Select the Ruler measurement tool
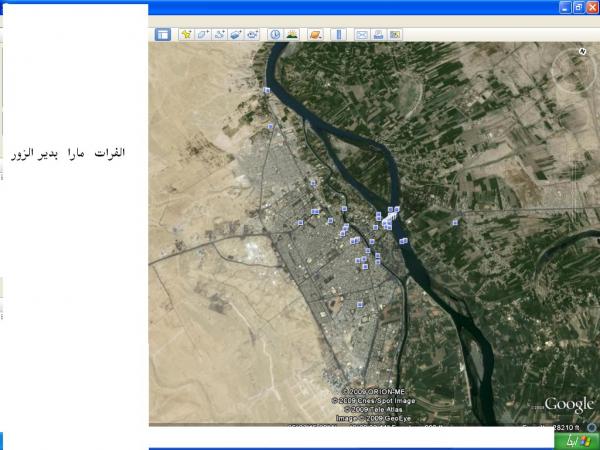Image resolution: width=600 pixels, height=450 pixels. click(337, 34)
